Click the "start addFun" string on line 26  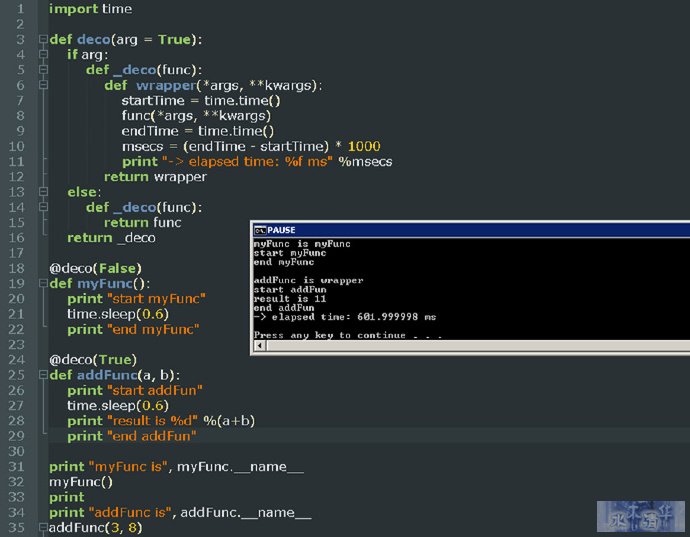pyautogui.click(x=154, y=390)
